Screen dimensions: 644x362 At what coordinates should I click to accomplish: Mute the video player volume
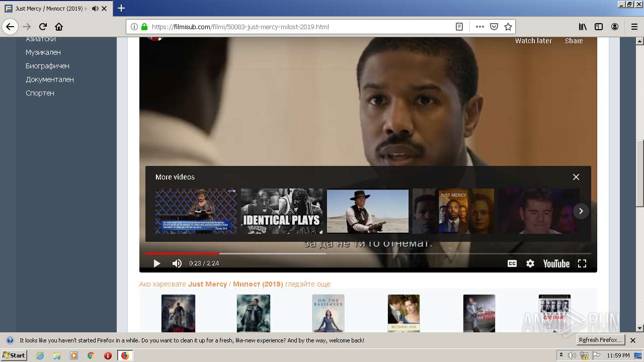click(x=177, y=263)
